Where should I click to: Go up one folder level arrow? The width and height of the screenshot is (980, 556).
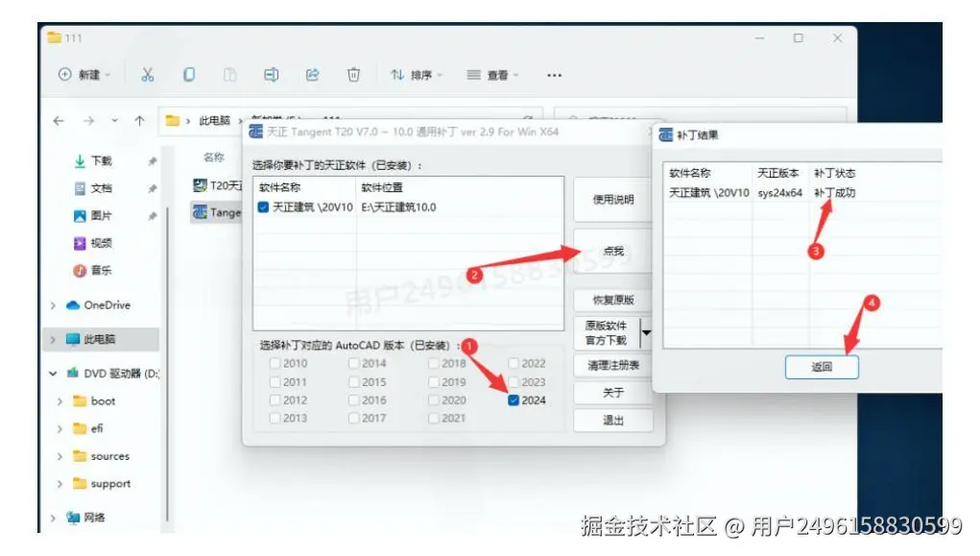pos(139,121)
